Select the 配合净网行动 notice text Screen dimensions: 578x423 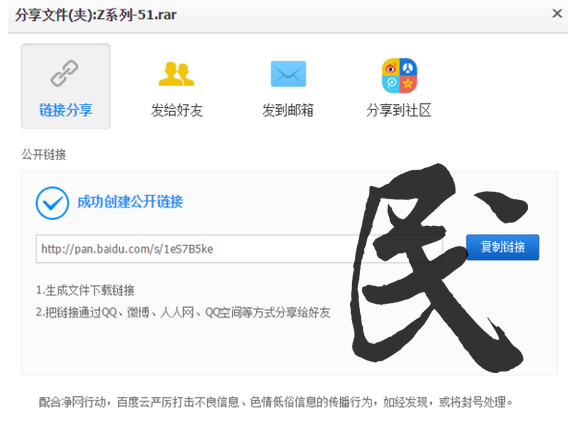(x=276, y=402)
